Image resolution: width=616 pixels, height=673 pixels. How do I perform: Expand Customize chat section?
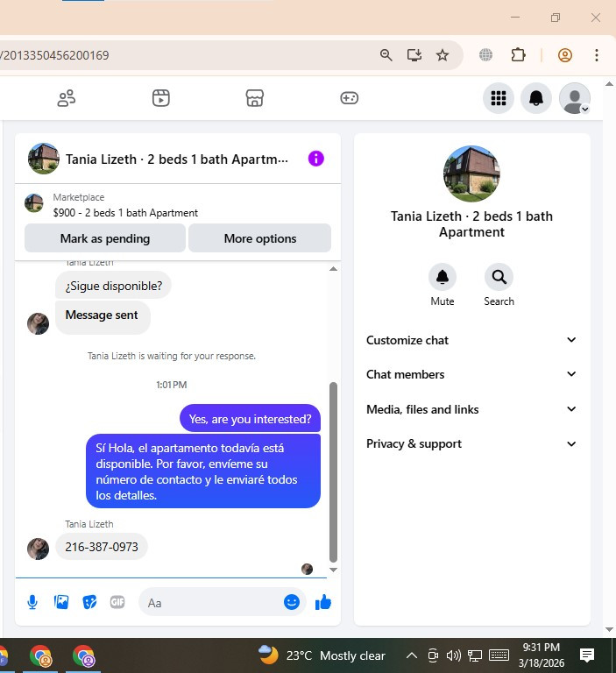tap(471, 340)
